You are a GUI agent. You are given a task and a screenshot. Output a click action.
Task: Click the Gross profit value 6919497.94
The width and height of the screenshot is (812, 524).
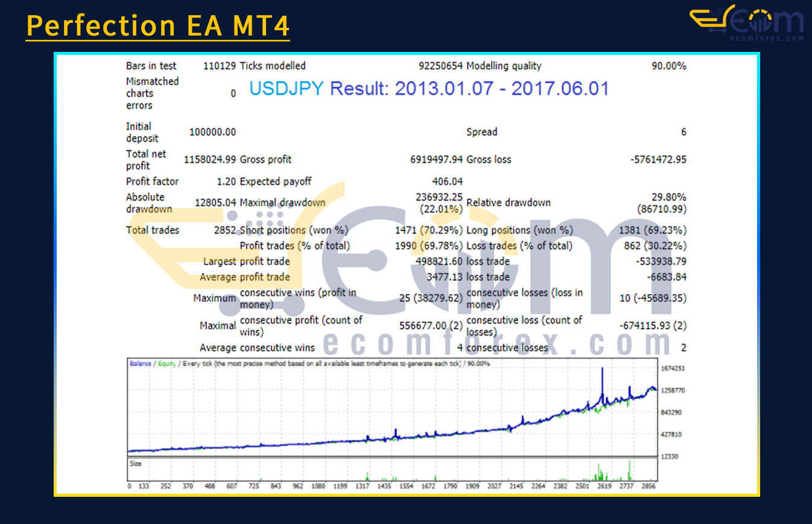coord(436,160)
